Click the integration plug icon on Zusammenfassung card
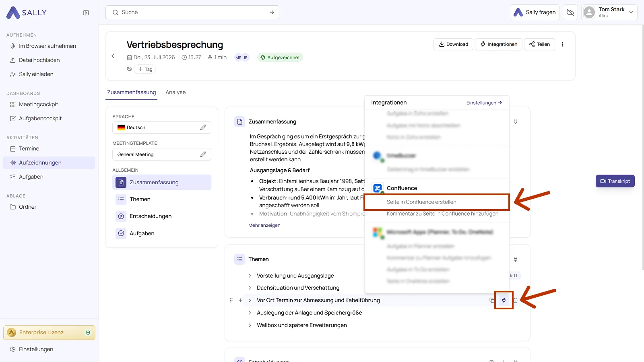This screenshot has height=362, width=644. [516, 121]
